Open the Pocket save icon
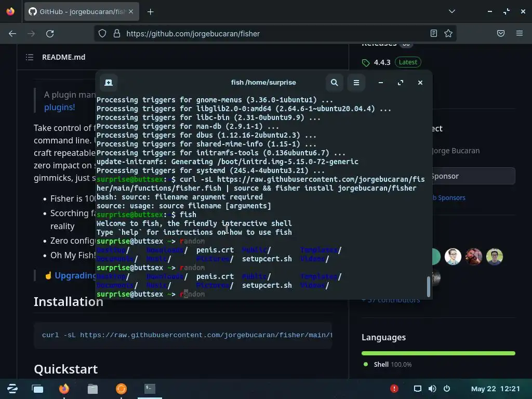The image size is (532, 399). 501,33
